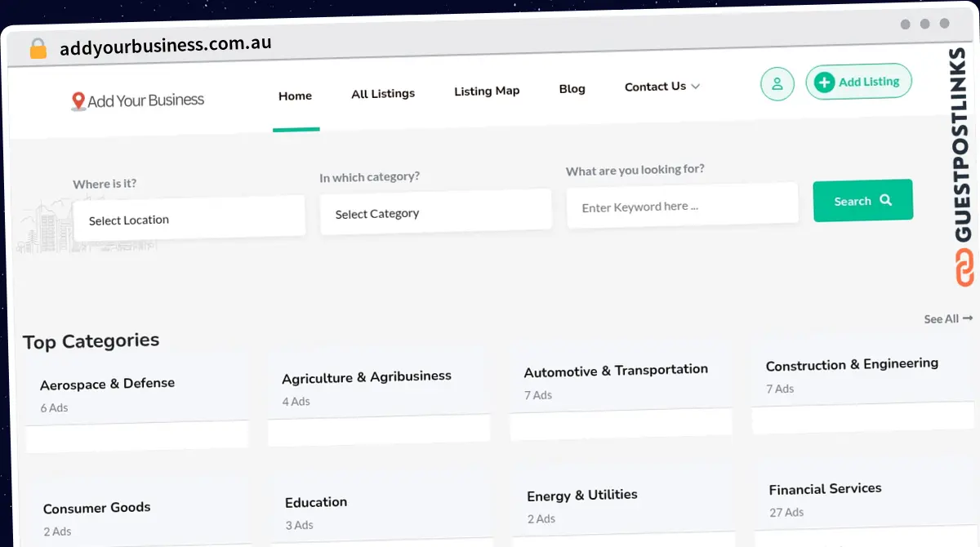Click See All categories link
980x547 pixels.
[x=948, y=318]
